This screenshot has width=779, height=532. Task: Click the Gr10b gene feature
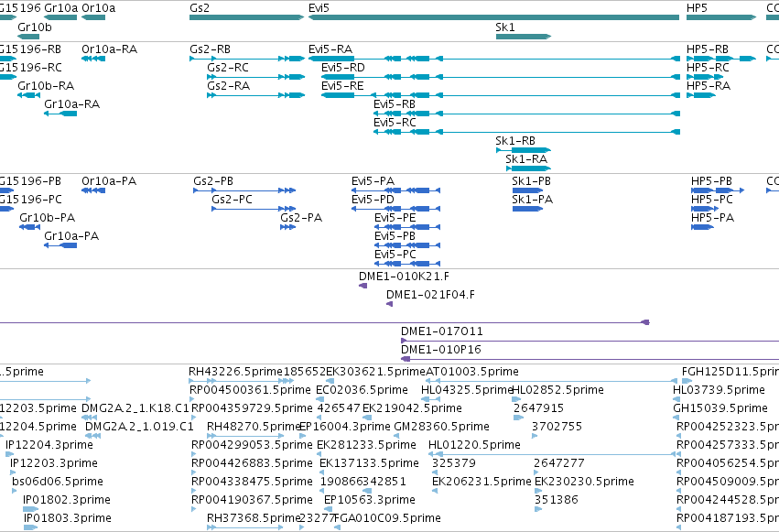coord(28,37)
